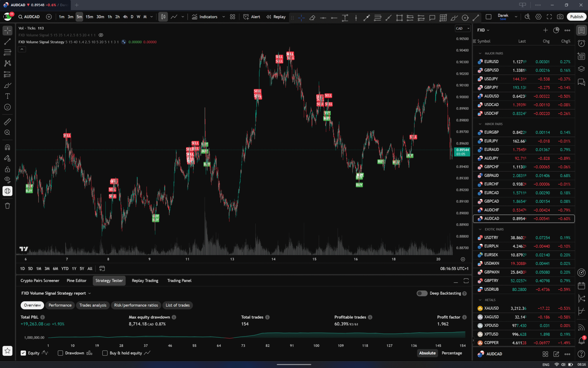Image resolution: width=588 pixels, height=368 pixels.
Task: Enable the Drawdown checkbox
Action: click(60, 353)
